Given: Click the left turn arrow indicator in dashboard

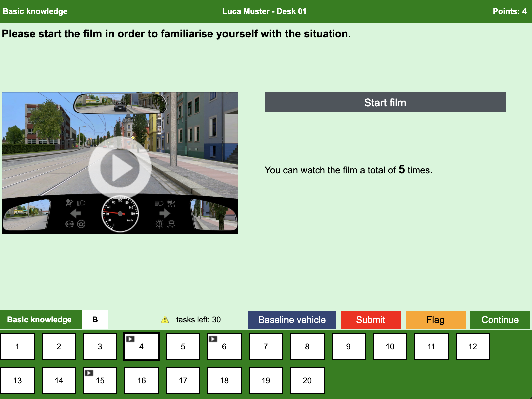Looking at the screenshot, I should click(76, 213).
